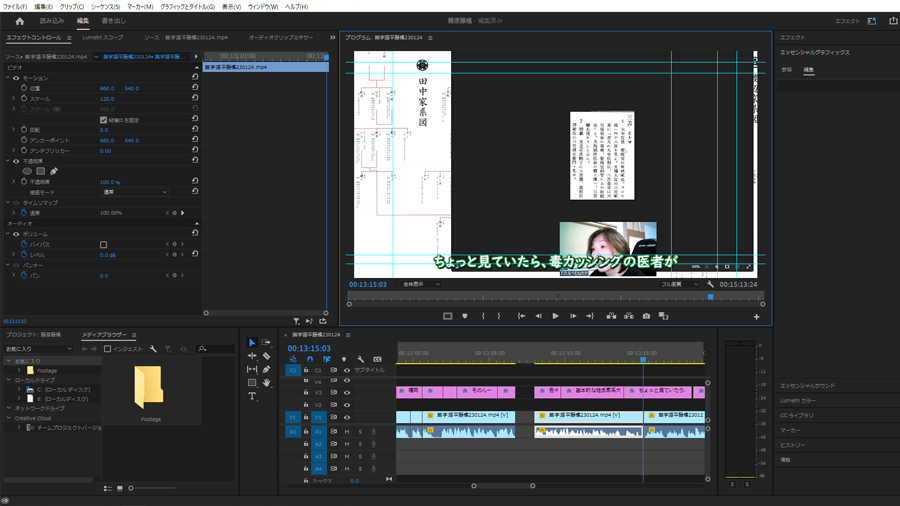This screenshot has height=506, width=900.
Task: Click the Add Marker icon in timeline
Action: 344,359
